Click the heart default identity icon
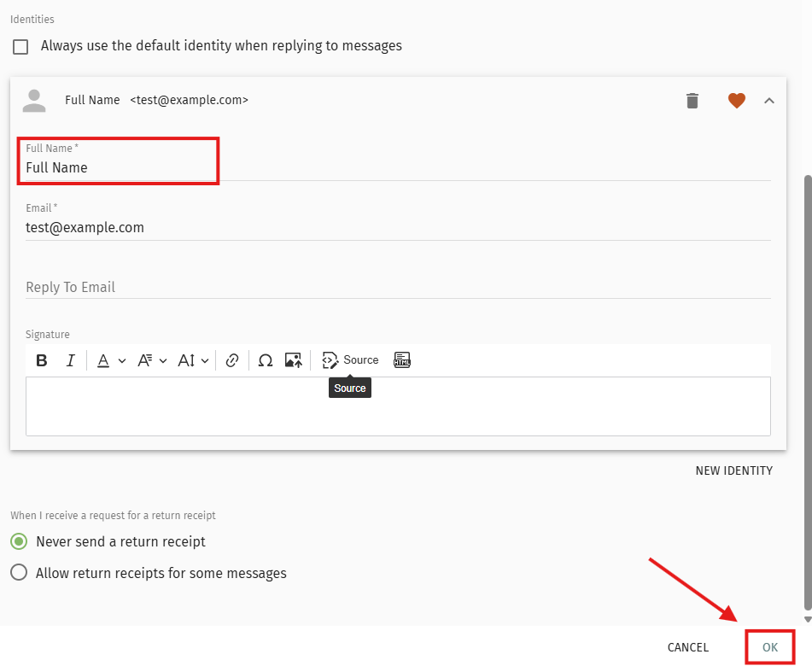The width and height of the screenshot is (812, 666). [737, 101]
